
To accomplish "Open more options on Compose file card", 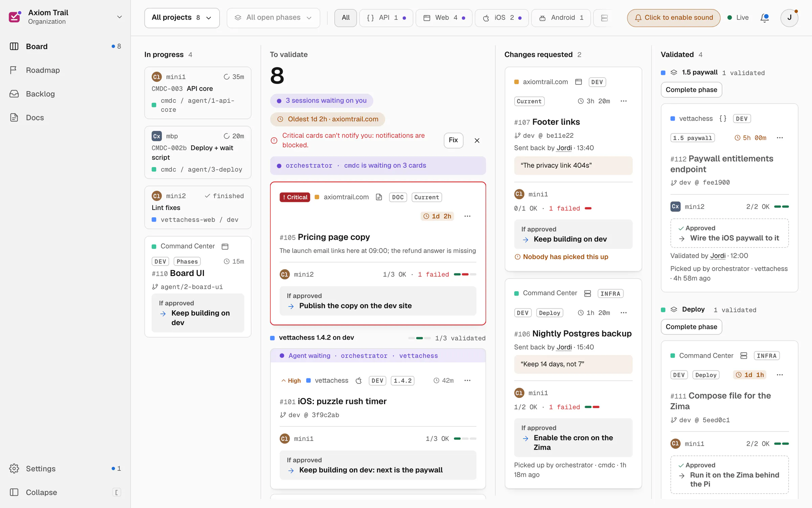I will [x=780, y=375].
